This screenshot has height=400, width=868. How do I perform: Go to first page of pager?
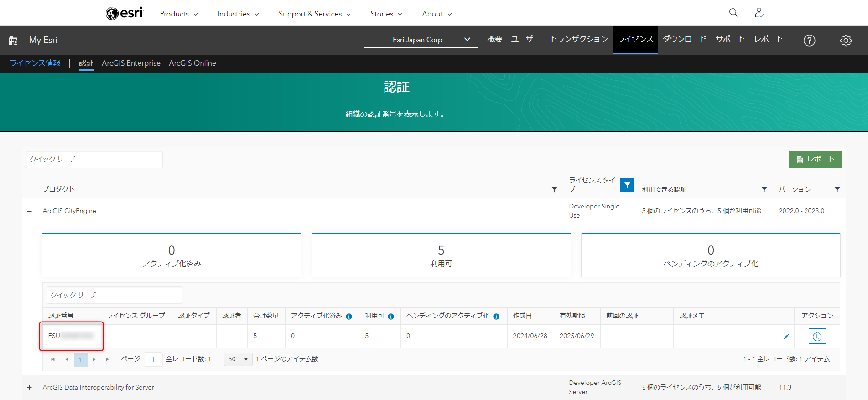[53, 359]
